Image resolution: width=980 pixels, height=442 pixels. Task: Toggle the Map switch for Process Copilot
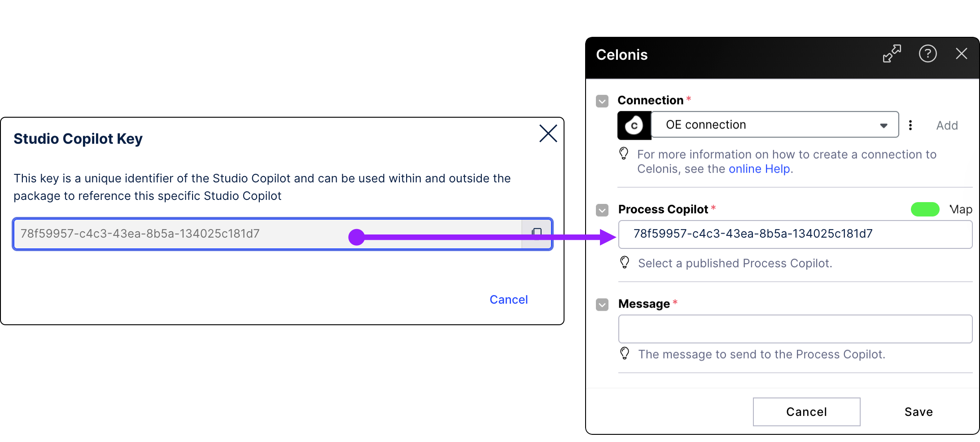[x=925, y=209]
